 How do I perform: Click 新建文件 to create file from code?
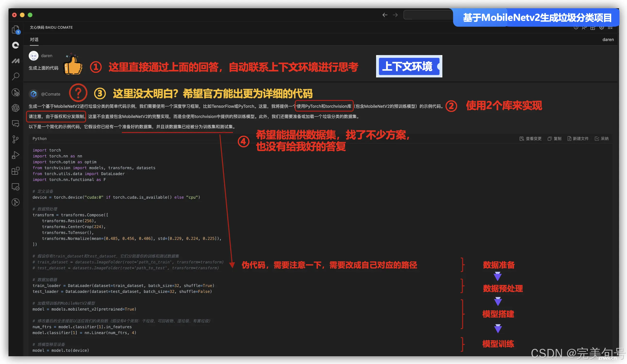coord(578,139)
